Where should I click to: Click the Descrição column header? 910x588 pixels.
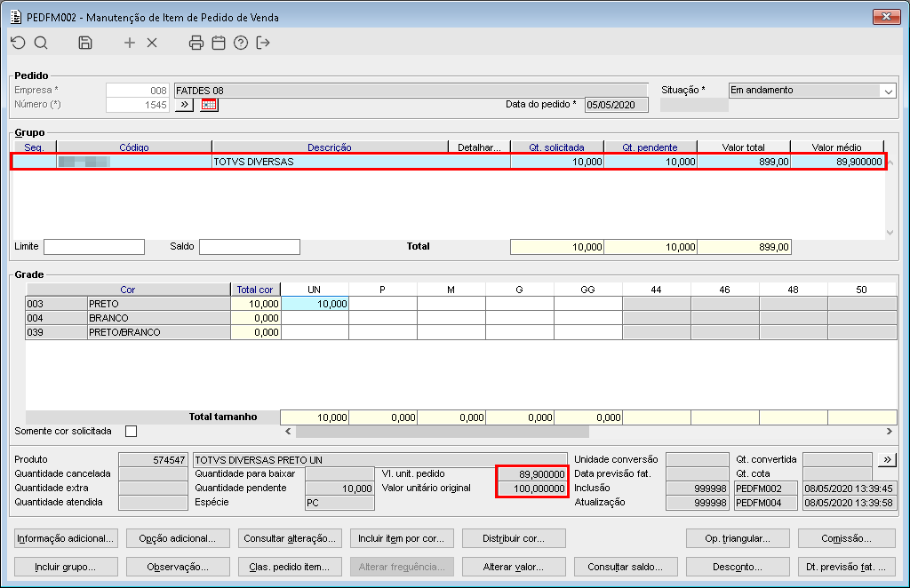330,147
